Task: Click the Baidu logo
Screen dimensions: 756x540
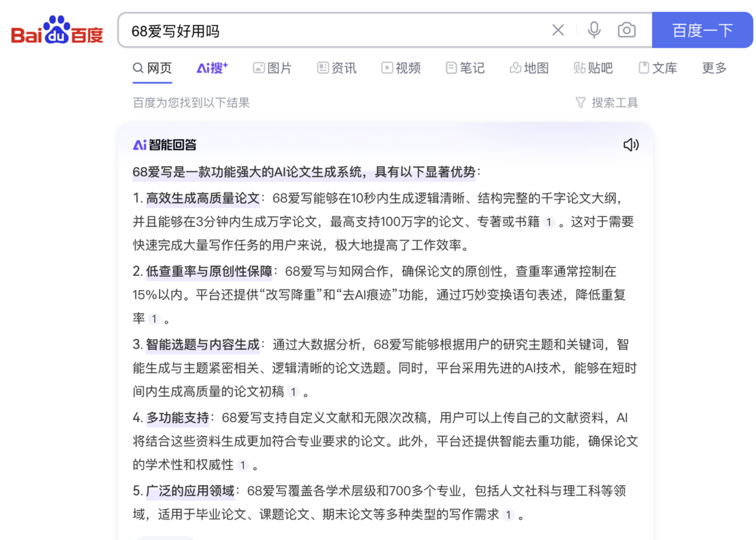Action: click(x=57, y=30)
